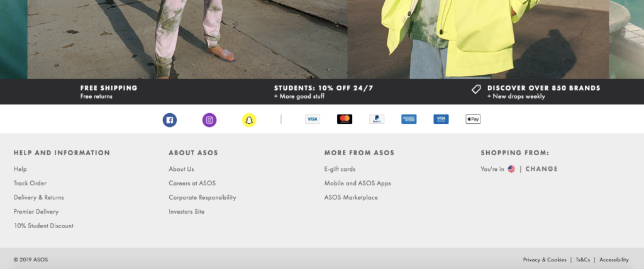Click the © 2019 ASOS copyright text
Viewport: 644px width, 269px height.
tap(31, 260)
